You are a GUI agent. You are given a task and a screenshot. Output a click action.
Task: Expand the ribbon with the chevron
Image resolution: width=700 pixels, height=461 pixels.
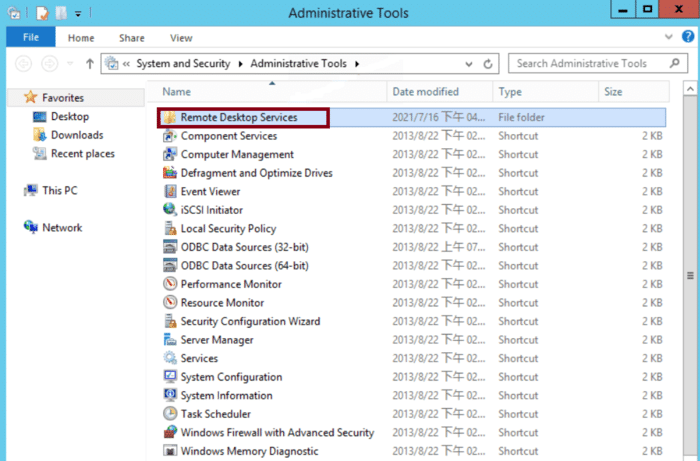(668, 37)
